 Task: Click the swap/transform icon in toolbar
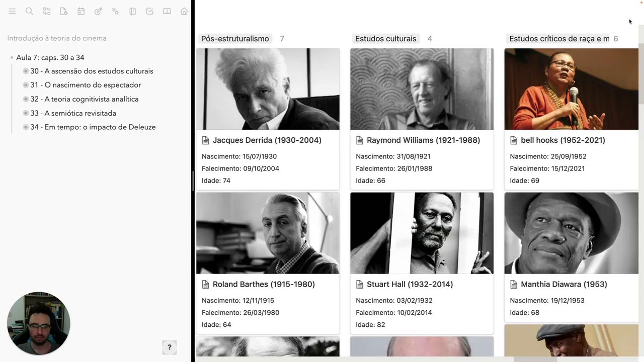pyautogui.click(x=46, y=11)
